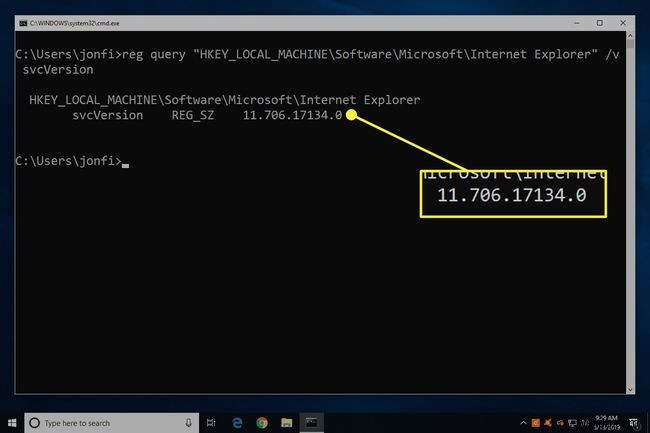Click the scrollbar down arrow in cmd

pyautogui.click(x=630, y=389)
